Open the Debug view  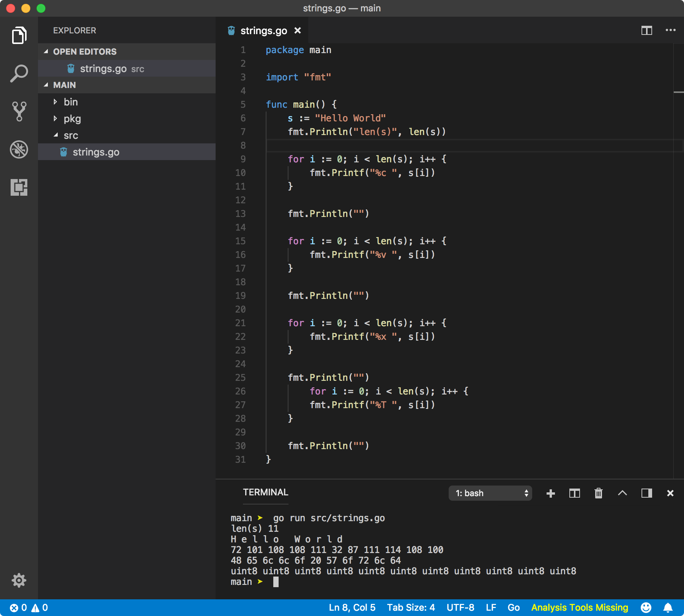[x=19, y=149]
